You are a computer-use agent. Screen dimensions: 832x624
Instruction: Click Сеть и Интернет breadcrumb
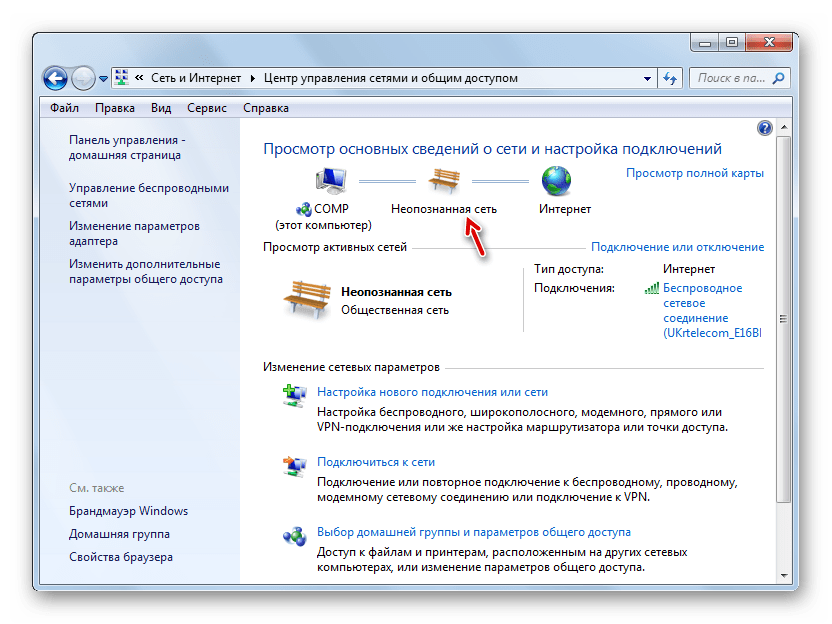pos(196,78)
